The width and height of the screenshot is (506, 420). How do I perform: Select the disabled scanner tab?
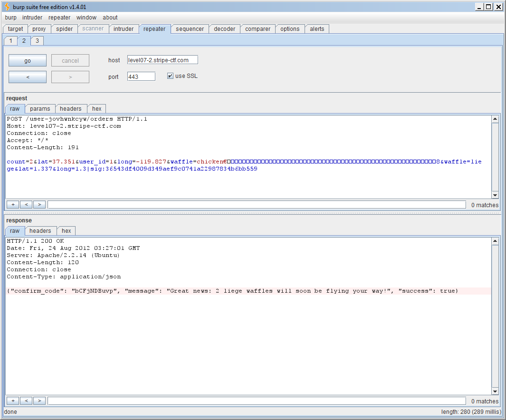point(93,29)
